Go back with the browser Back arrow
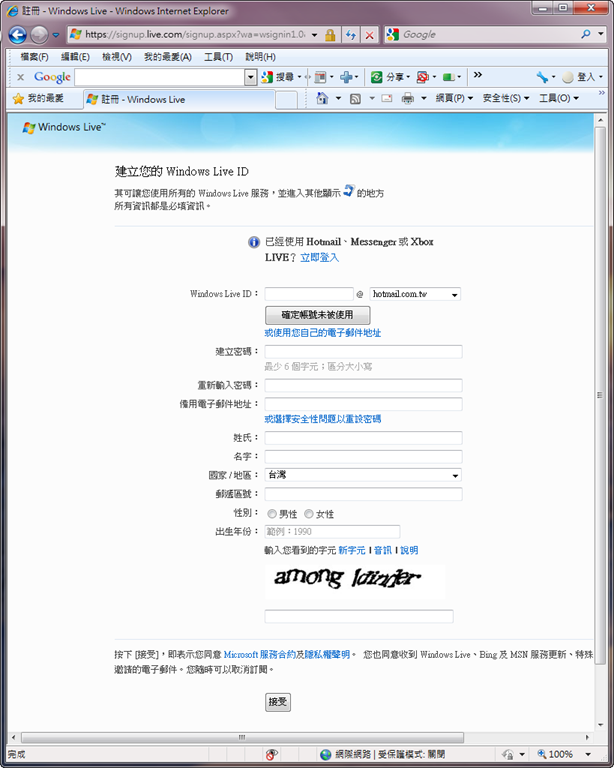This screenshot has width=614, height=768. point(18,35)
